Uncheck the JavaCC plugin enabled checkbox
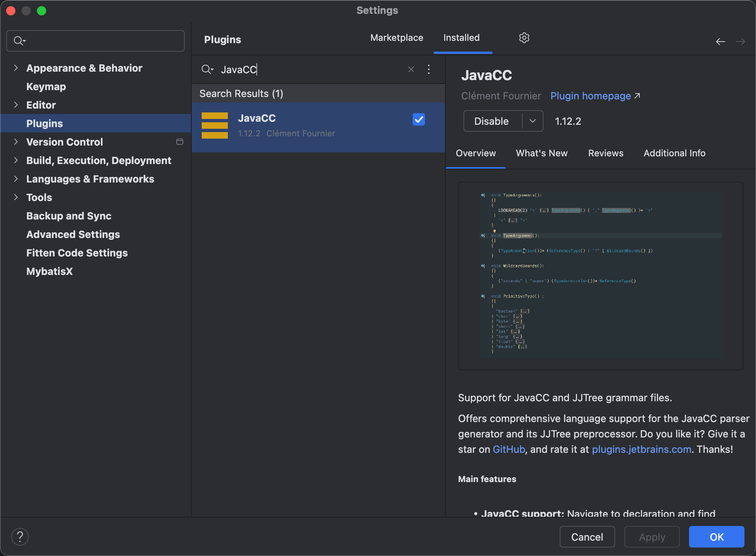756x556 pixels. pyautogui.click(x=418, y=119)
